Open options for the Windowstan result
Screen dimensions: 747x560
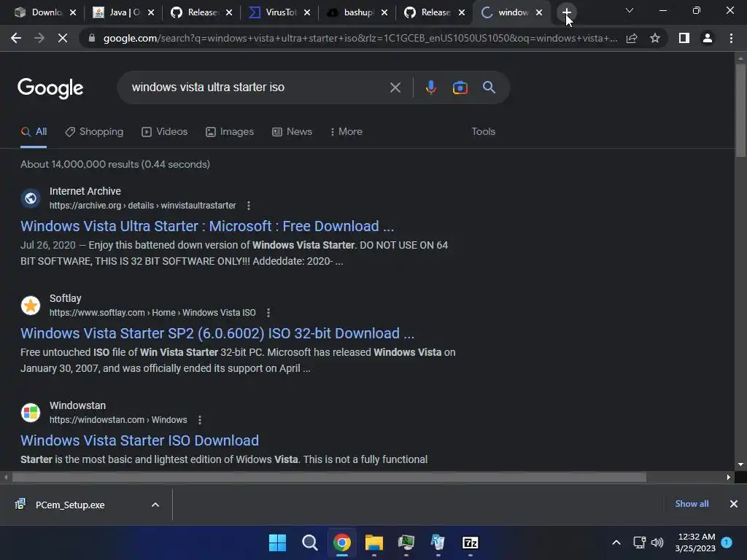point(200,420)
